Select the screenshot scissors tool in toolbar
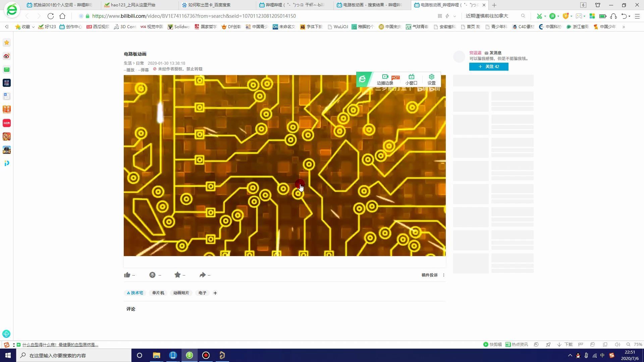644x362 pixels. [x=539, y=16]
